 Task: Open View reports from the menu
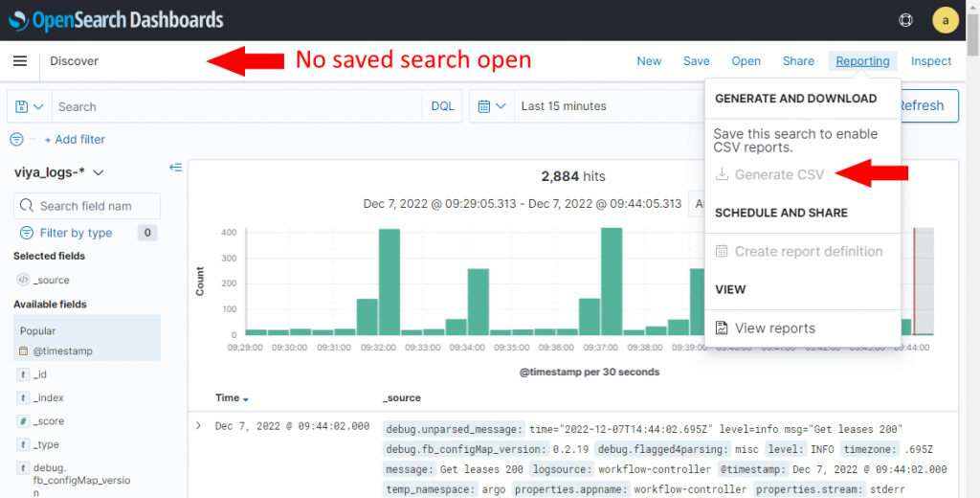(x=766, y=328)
